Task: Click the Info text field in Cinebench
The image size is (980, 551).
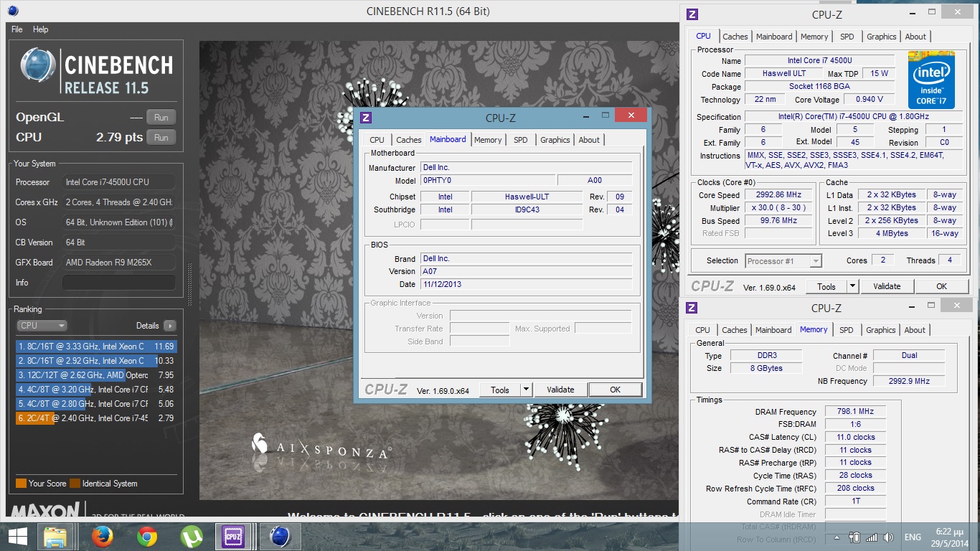Action: [x=118, y=283]
